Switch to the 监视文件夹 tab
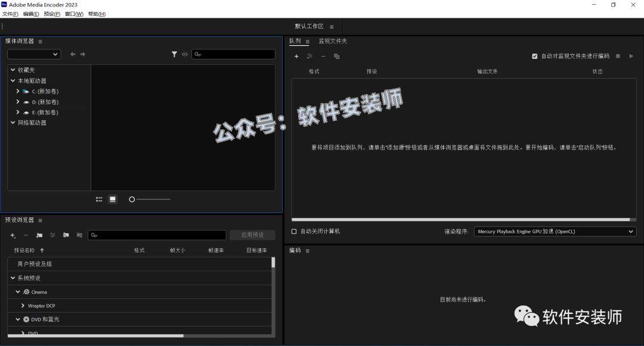 [x=333, y=41]
